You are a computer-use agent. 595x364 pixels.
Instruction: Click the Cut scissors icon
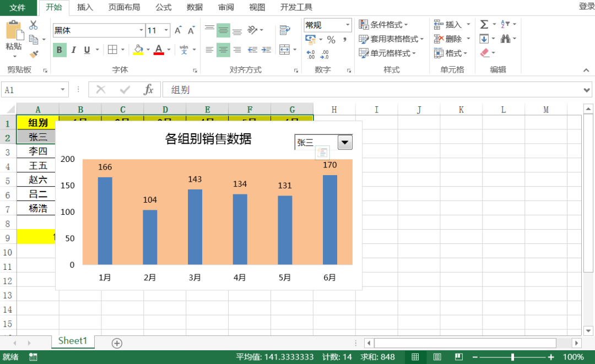click(34, 25)
